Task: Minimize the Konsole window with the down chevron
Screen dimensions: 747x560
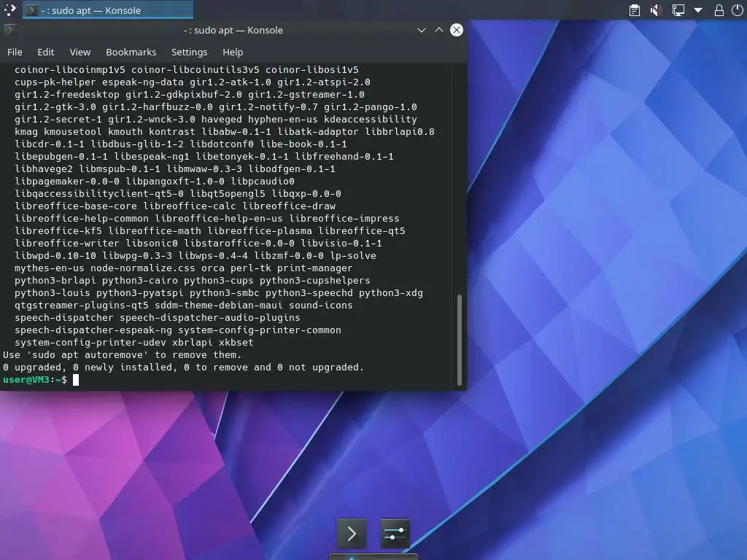Action: pyautogui.click(x=421, y=30)
